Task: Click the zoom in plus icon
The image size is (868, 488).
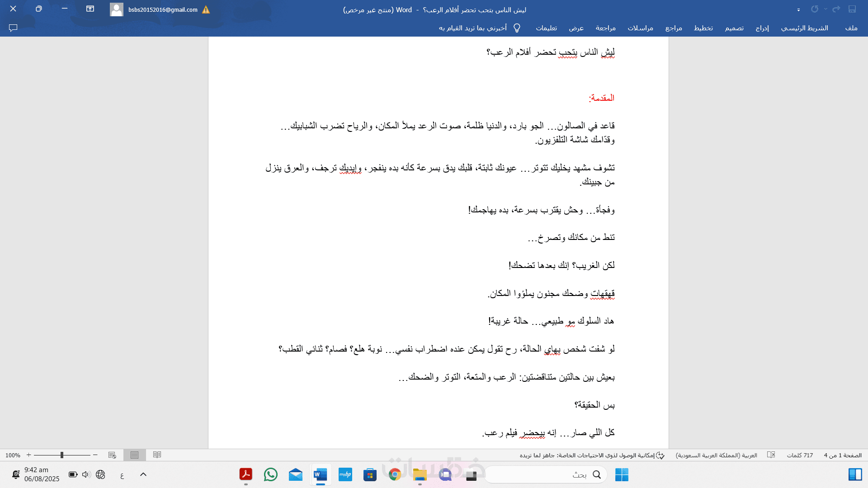Action: tap(29, 455)
